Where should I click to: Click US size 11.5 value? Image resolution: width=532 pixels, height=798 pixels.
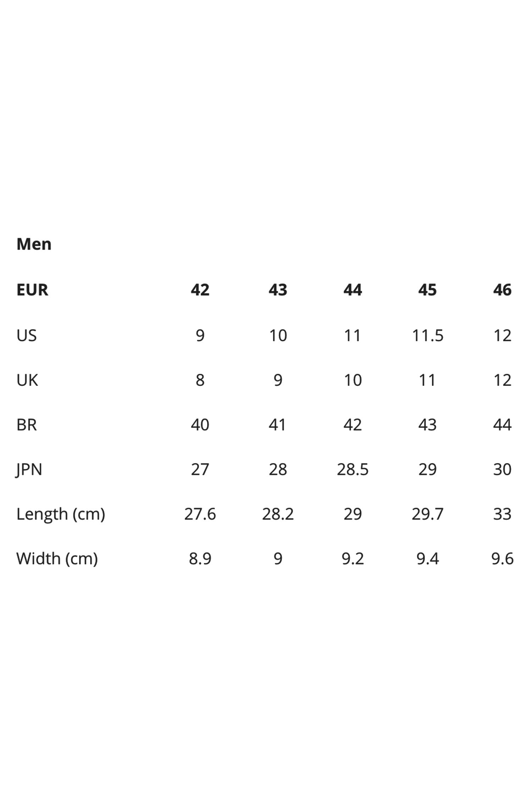pyautogui.click(x=427, y=335)
